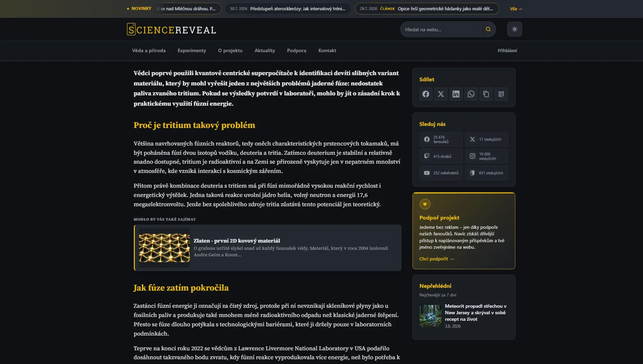Open news about Opice řeší geometrické hádanky
The image size is (643, 364).
pyautogui.click(x=427, y=9)
